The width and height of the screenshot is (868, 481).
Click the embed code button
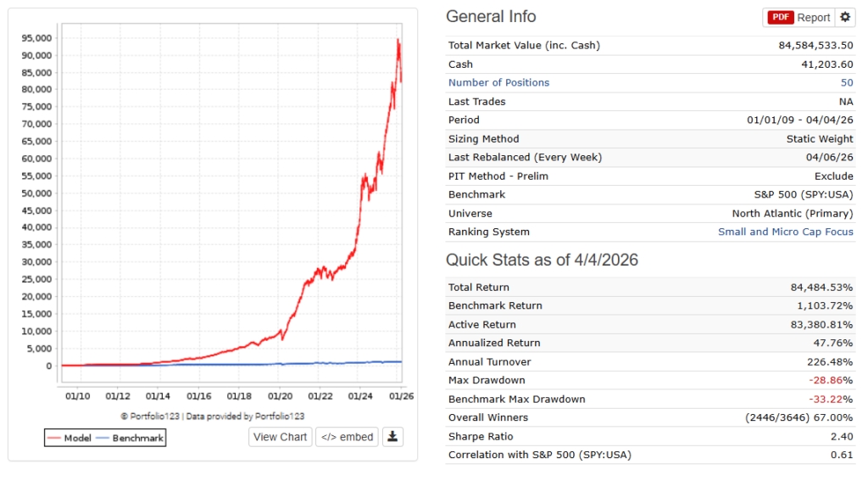pos(347,437)
